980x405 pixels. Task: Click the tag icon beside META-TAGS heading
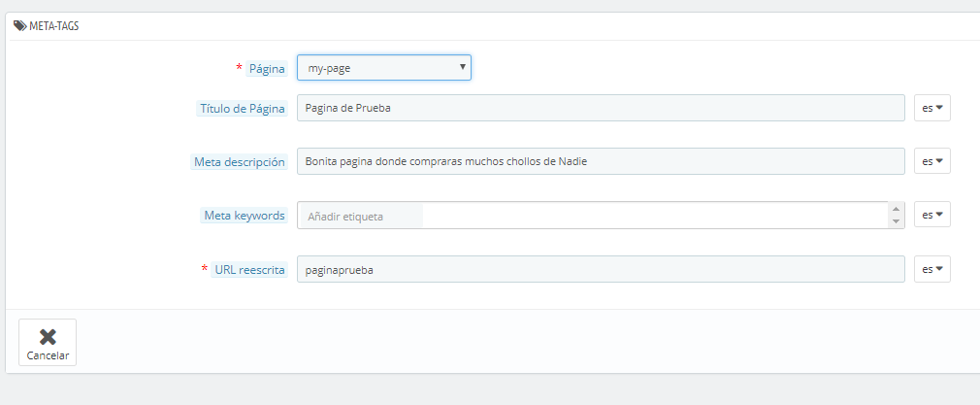[x=19, y=26]
